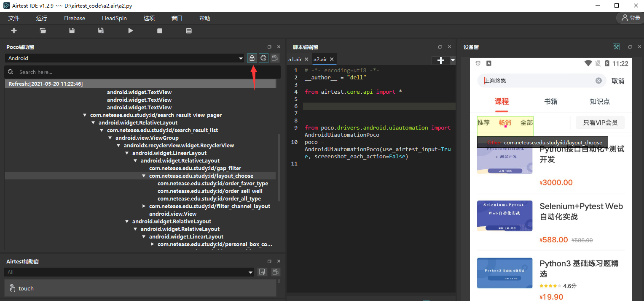Open the 窗口 menu
The image size is (644, 301).
(177, 18)
